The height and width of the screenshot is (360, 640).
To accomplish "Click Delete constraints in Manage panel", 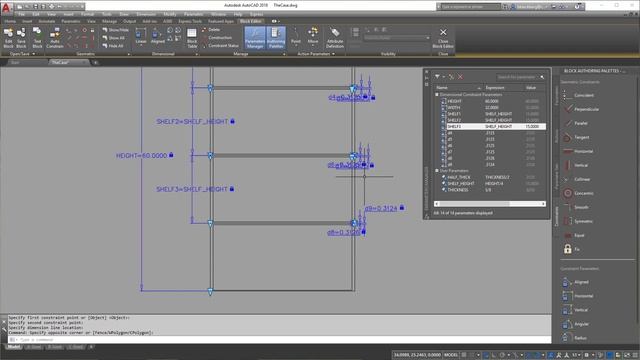I will point(211,30).
